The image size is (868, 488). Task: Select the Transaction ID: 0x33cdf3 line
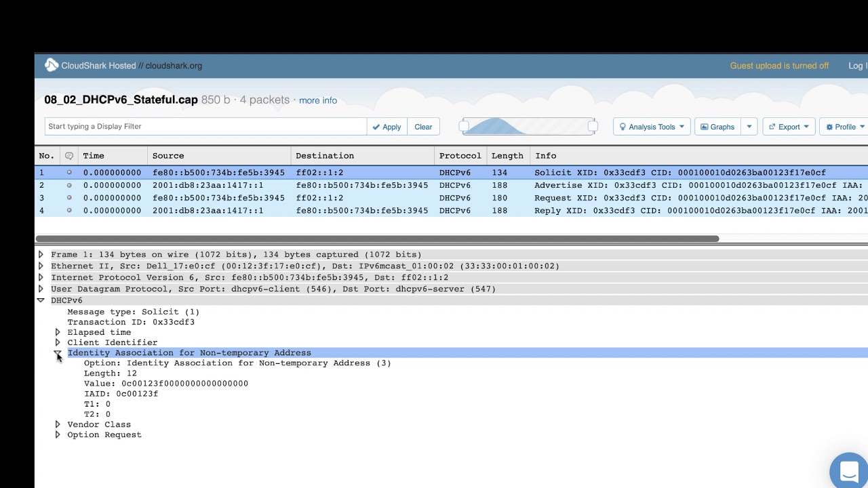[x=131, y=322]
